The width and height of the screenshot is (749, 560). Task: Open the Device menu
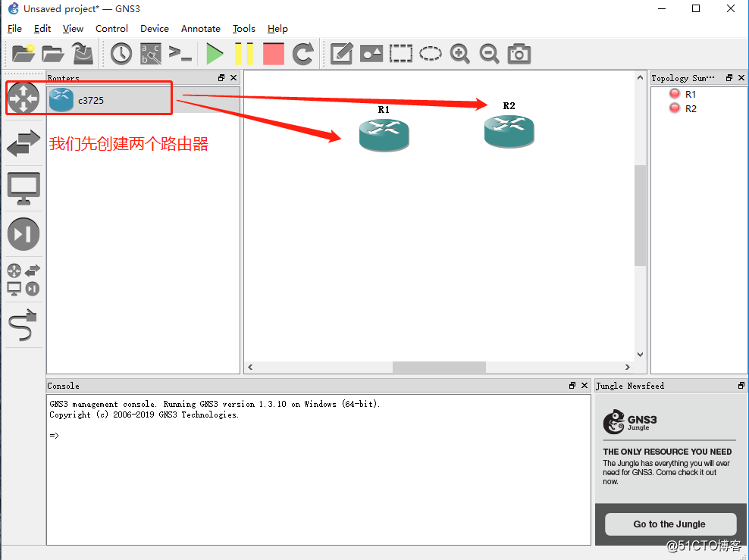tap(155, 29)
